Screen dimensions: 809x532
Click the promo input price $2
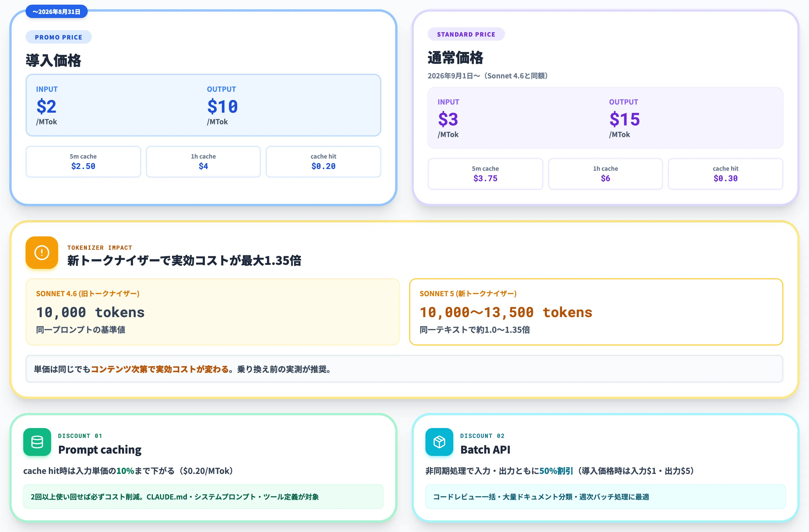pyautogui.click(x=46, y=106)
